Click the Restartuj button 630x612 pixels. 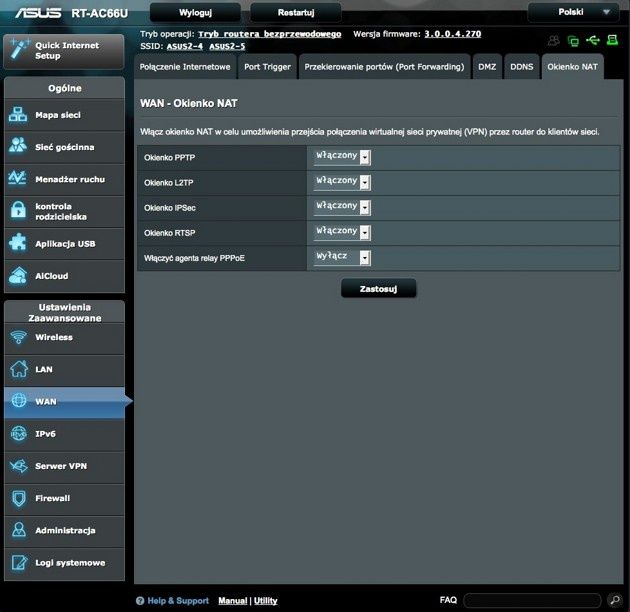(x=296, y=13)
